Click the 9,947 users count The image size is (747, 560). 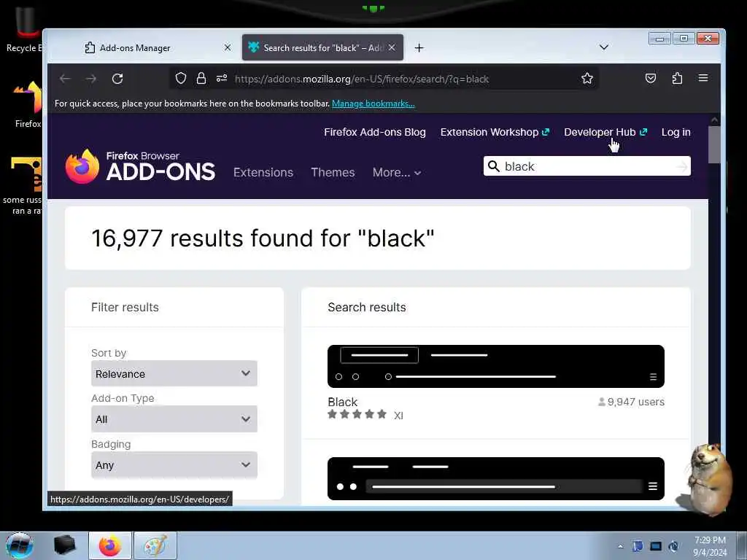pos(631,402)
